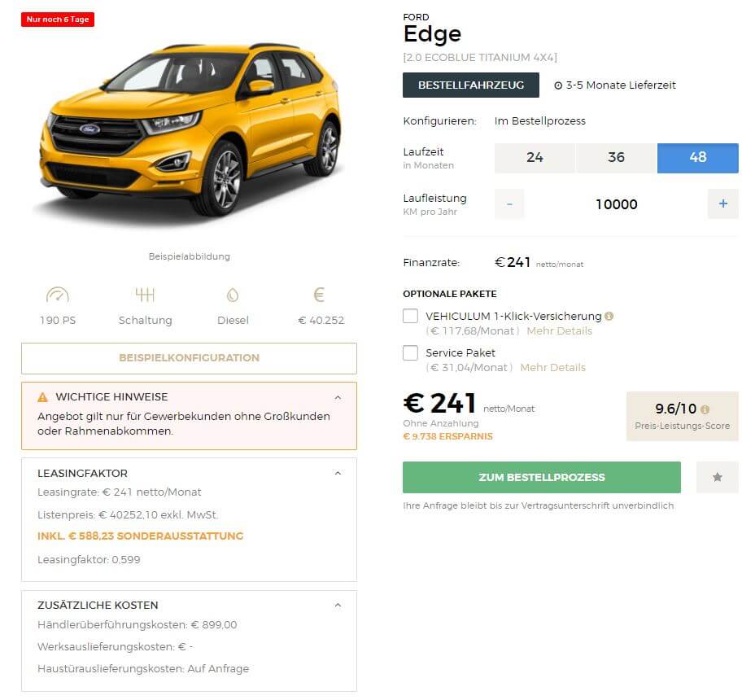The width and height of the screenshot is (755, 700).
Task: Enable the VEHICULUM 1-Klick-Versicherung checkbox
Action: click(x=410, y=316)
